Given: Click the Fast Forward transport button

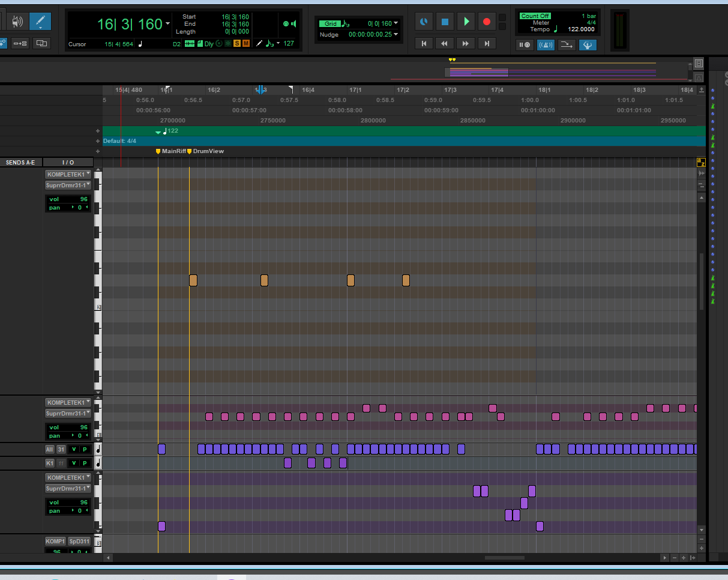Looking at the screenshot, I should [x=466, y=44].
